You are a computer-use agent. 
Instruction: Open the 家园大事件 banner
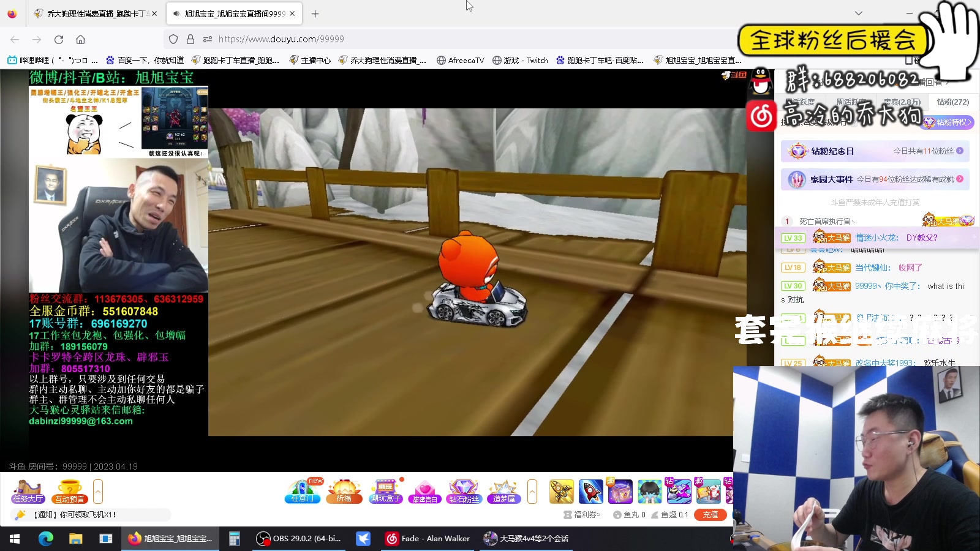[875, 179]
